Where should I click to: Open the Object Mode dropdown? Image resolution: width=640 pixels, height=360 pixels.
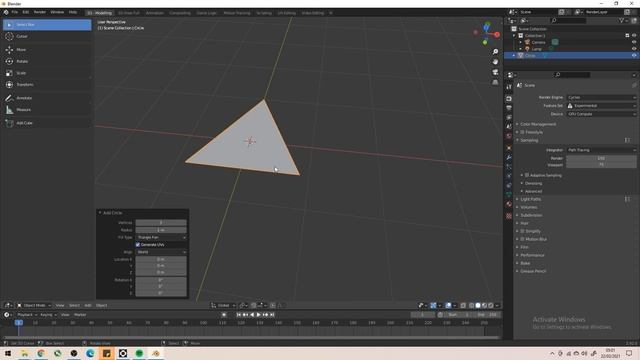(34, 306)
